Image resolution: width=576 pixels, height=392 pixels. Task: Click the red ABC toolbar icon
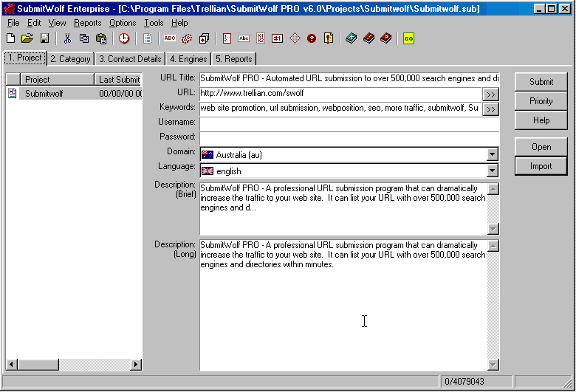point(170,38)
